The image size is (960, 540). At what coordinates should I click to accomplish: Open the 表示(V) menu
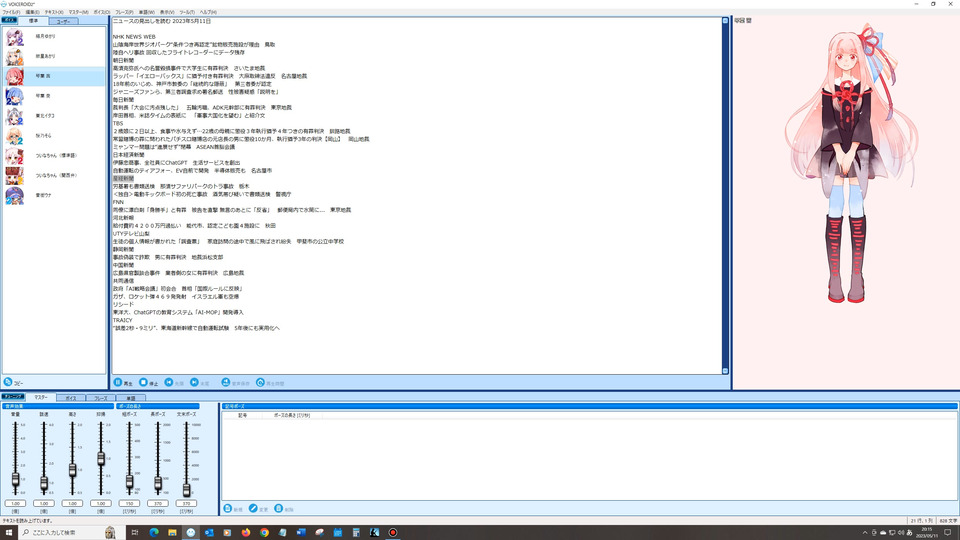[x=167, y=12]
